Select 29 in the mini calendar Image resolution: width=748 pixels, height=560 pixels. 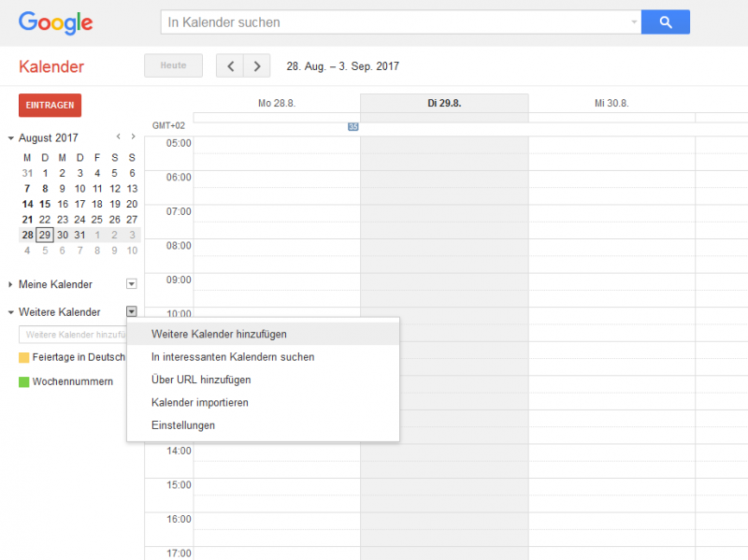[x=45, y=235]
